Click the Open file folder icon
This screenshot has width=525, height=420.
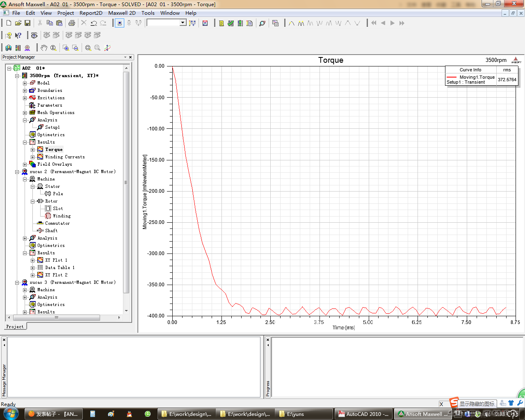(x=18, y=23)
